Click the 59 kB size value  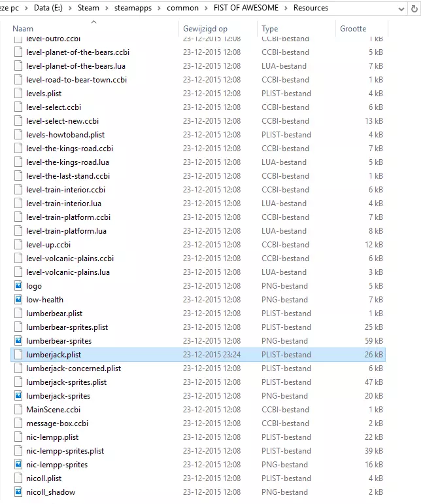(373, 341)
